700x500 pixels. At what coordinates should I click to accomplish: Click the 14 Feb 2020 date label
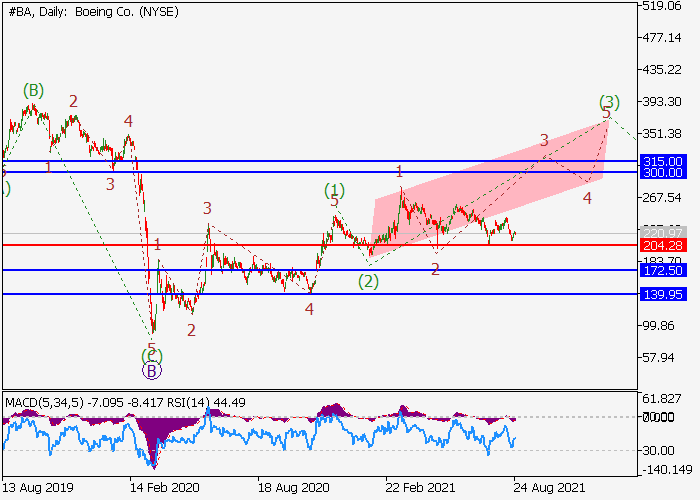coord(165,487)
